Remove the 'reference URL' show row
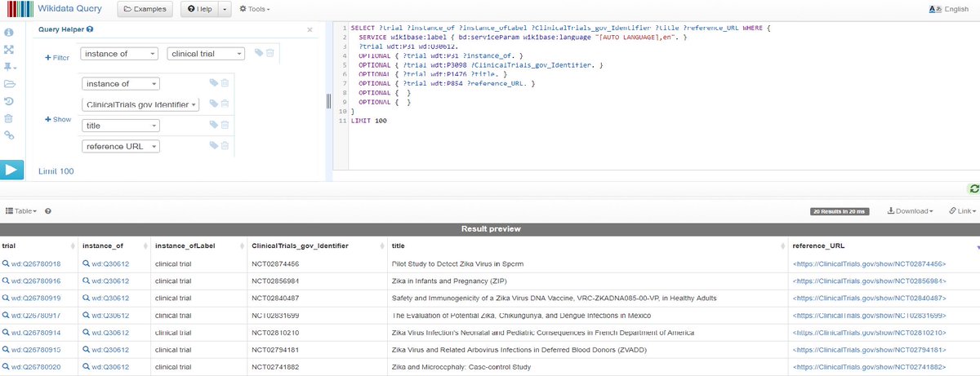This screenshot has height=376, width=980. pyautogui.click(x=225, y=146)
